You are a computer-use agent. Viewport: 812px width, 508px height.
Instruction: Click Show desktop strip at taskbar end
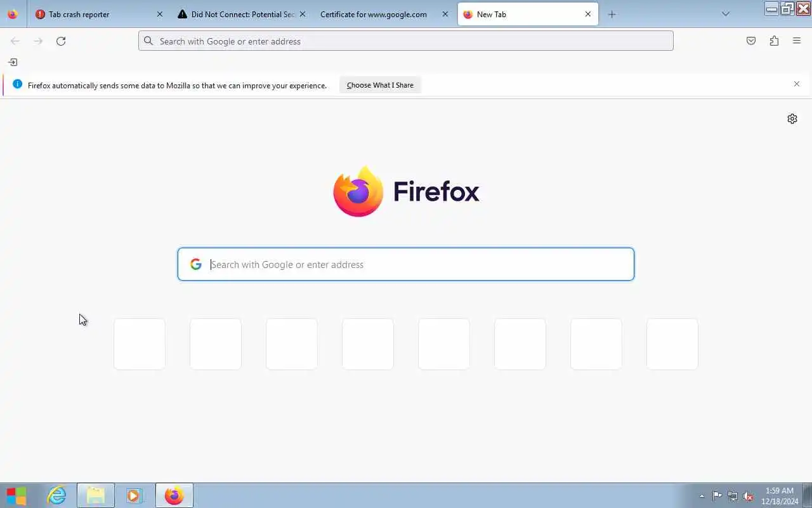click(x=807, y=495)
